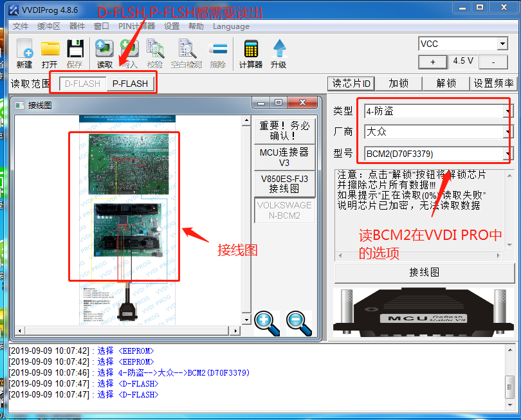Click the 加锁 lock button
This screenshot has width=521, height=420.
tap(399, 84)
